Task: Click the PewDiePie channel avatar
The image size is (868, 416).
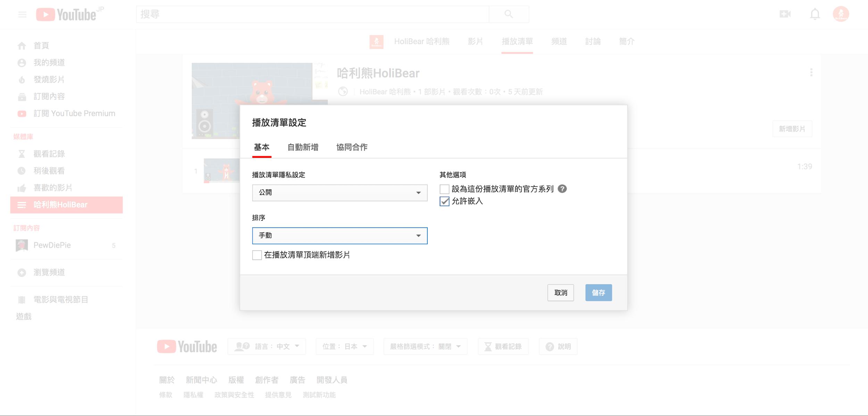Action: pos(22,245)
